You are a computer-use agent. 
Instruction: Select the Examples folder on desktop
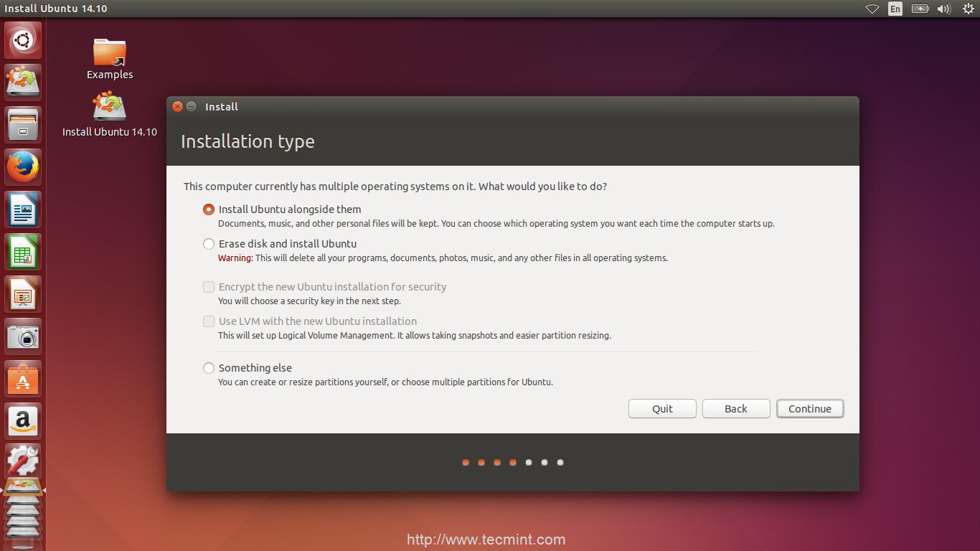coord(110,59)
